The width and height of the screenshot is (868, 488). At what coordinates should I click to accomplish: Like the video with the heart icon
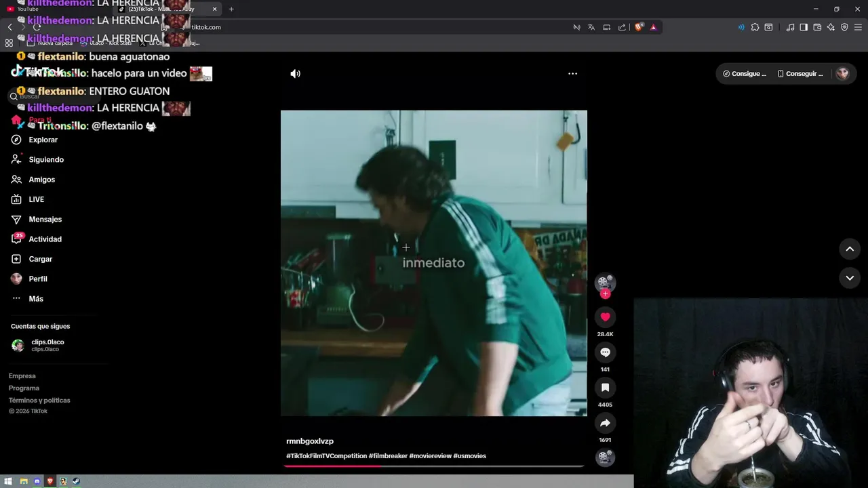pos(605,317)
